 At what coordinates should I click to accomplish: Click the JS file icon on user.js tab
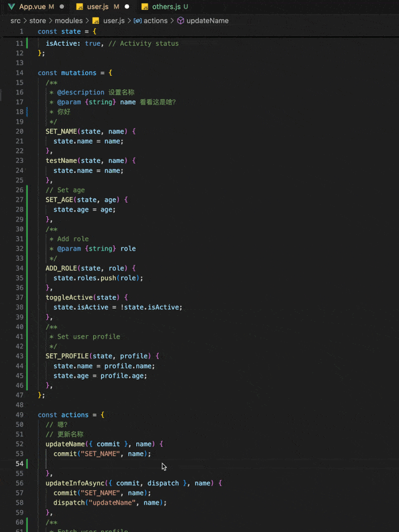click(x=80, y=7)
